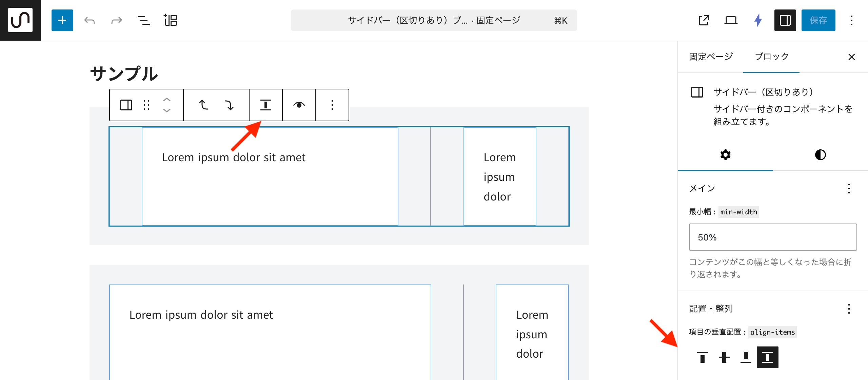Select top vertical alignment in sidebar
The width and height of the screenshot is (868, 380).
tap(703, 357)
